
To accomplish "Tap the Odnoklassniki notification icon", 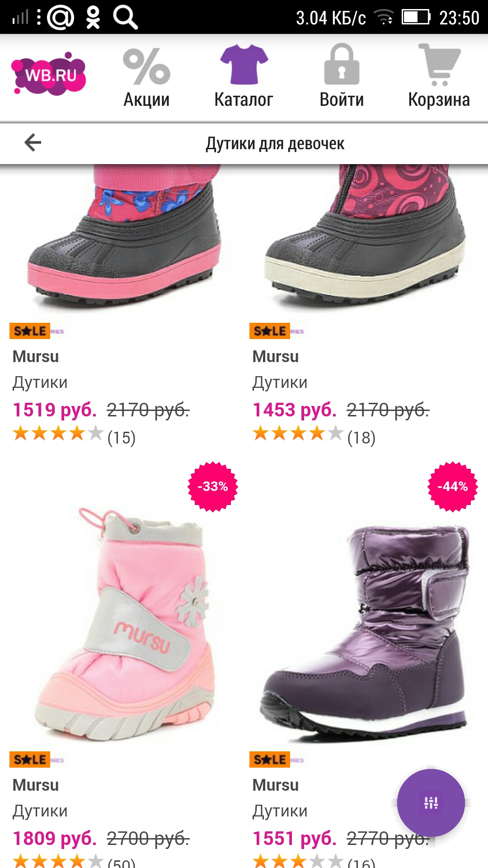I will [93, 17].
